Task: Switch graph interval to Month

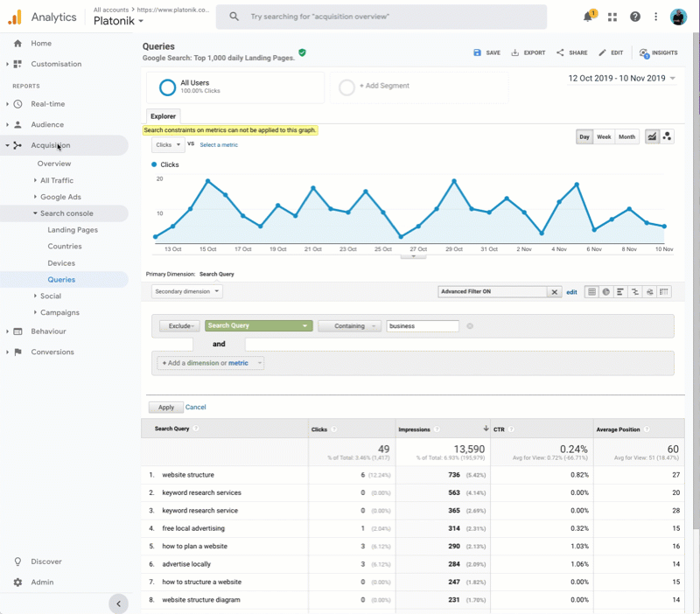Action: [x=627, y=137]
